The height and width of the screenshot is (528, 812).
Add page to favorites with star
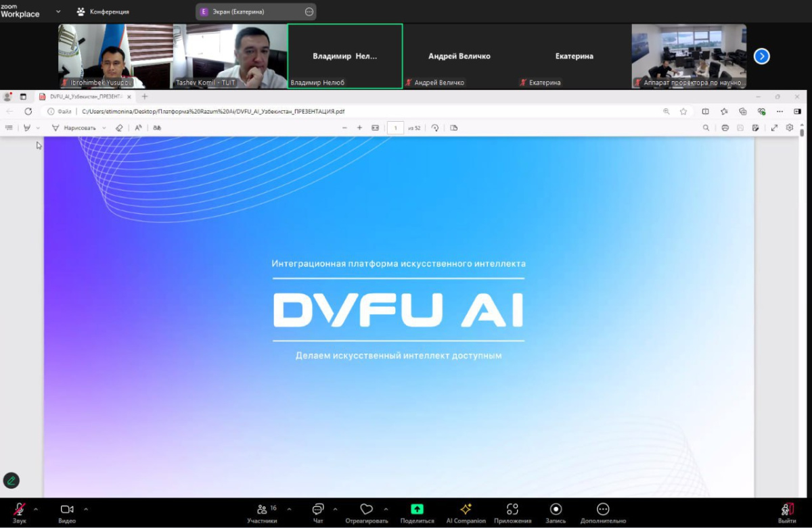(x=683, y=112)
